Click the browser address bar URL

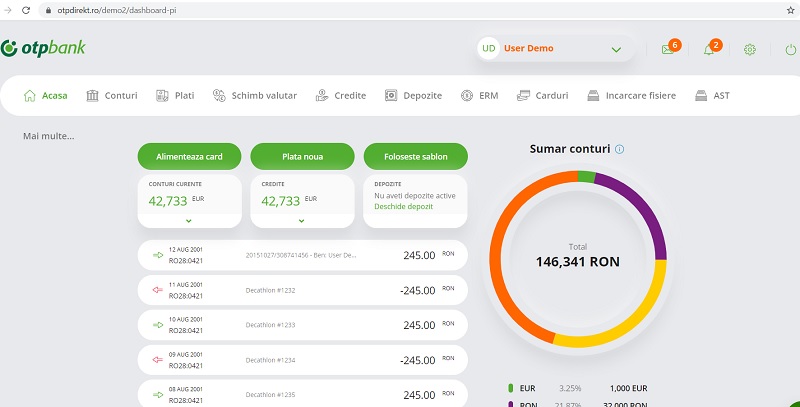pyautogui.click(x=117, y=10)
